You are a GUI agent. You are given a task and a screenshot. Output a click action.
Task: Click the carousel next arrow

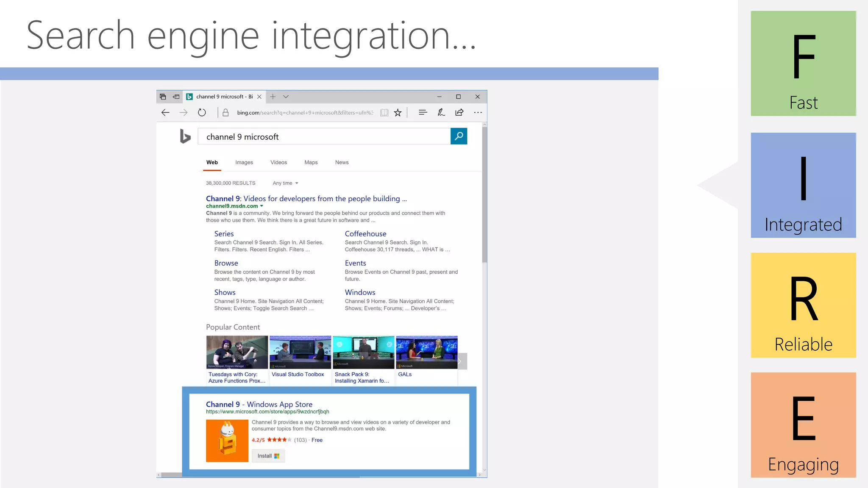tap(462, 361)
